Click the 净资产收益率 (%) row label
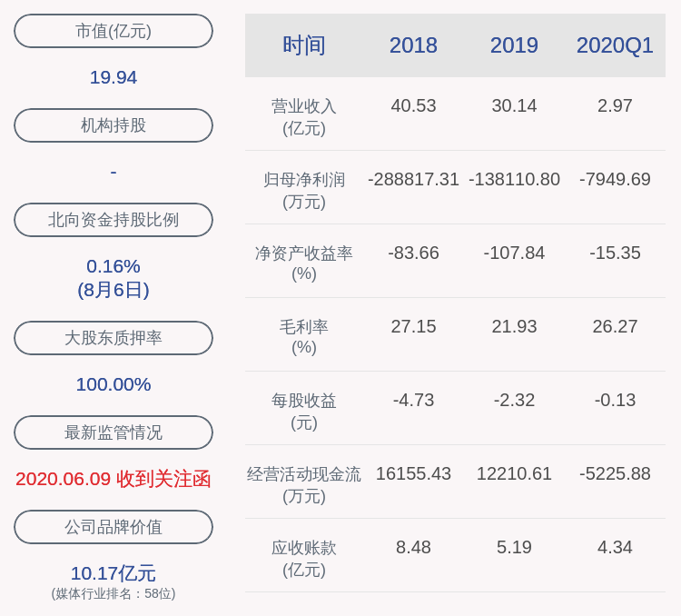The image size is (681, 616). point(304,263)
